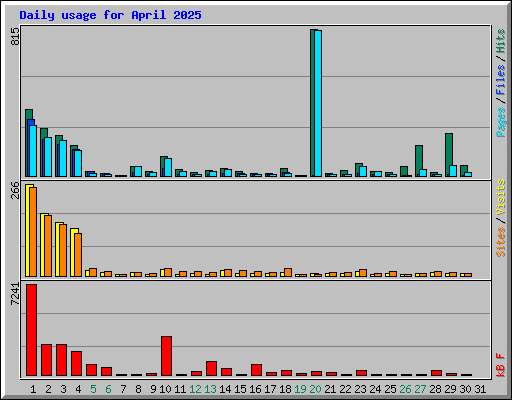Screen dimensions: 512x400
Task: Select day label 2 on the x-axis
Action: (x=48, y=389)
